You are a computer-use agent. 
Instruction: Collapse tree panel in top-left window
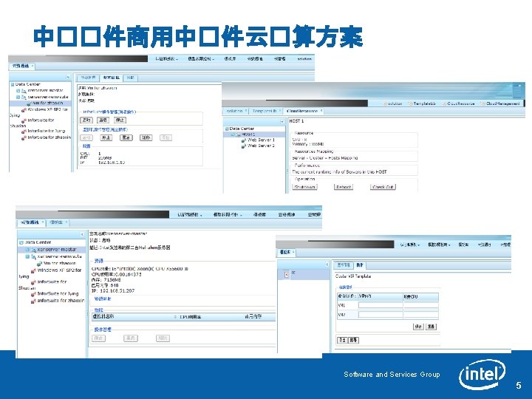click(x=68, y=78)
